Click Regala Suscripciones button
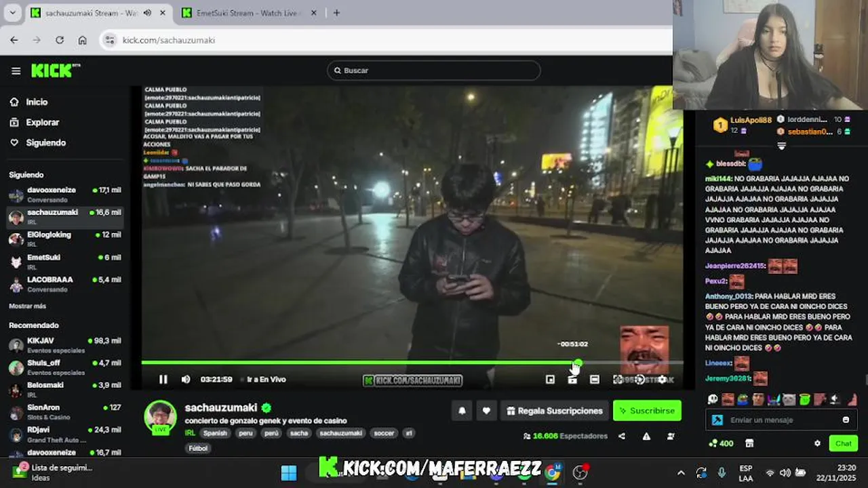This screenshot has height=488, width=868. (555, 411)
